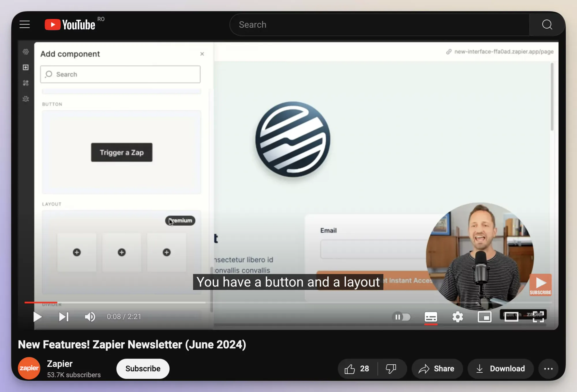Click the Add component search box
Viewport: 577px width, 392px height.
click(x=120, y=74)
